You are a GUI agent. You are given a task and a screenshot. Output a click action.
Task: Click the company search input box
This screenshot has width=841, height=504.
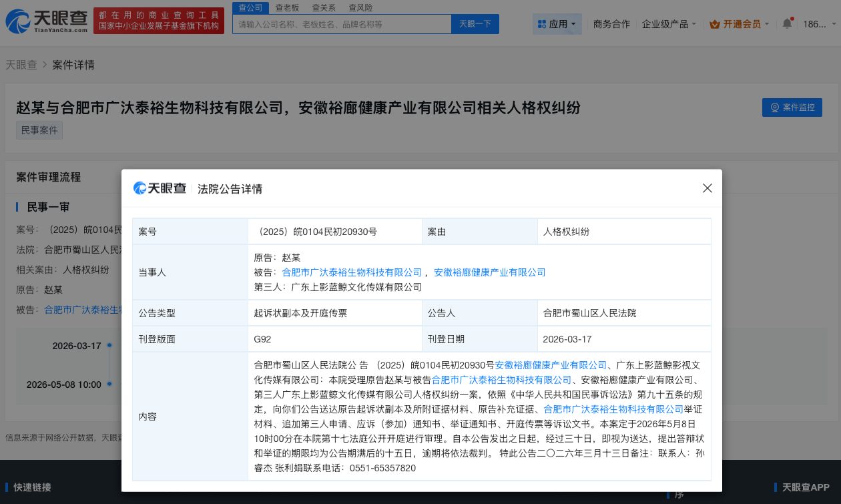click(342, 23)
